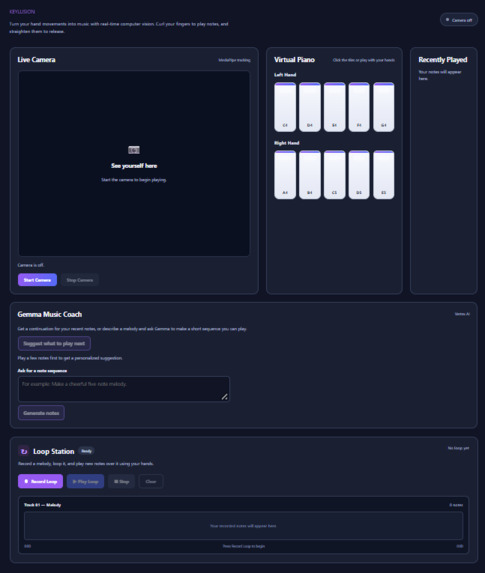Click the Start Camera button
Viewport: 485px width, 573px height.
click(x=37, y=280)
